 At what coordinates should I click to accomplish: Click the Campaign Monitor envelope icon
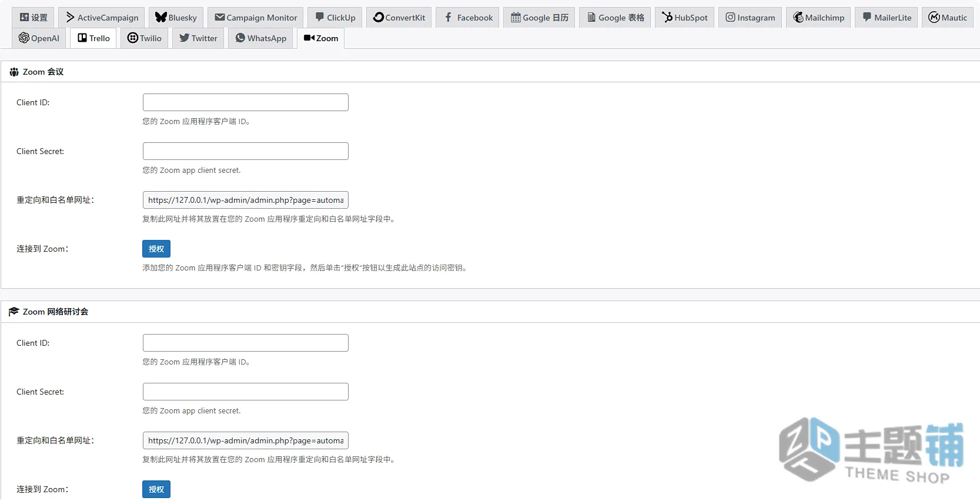220,17
